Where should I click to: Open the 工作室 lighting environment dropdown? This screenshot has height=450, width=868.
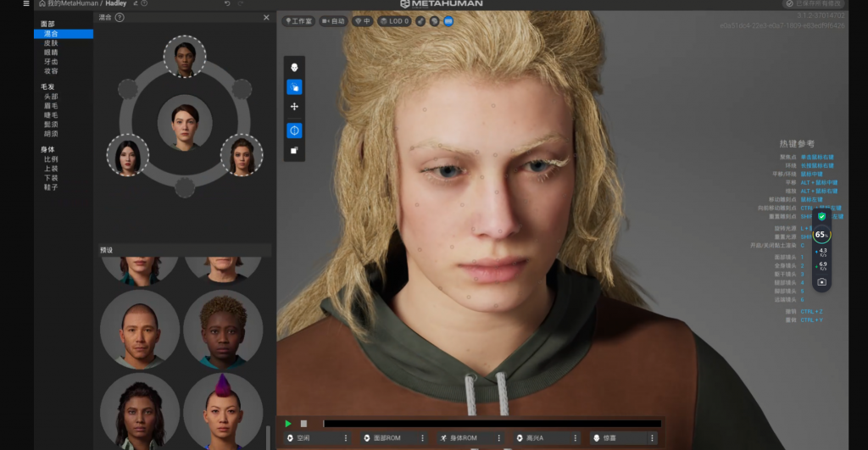click(x=298, y=21)
